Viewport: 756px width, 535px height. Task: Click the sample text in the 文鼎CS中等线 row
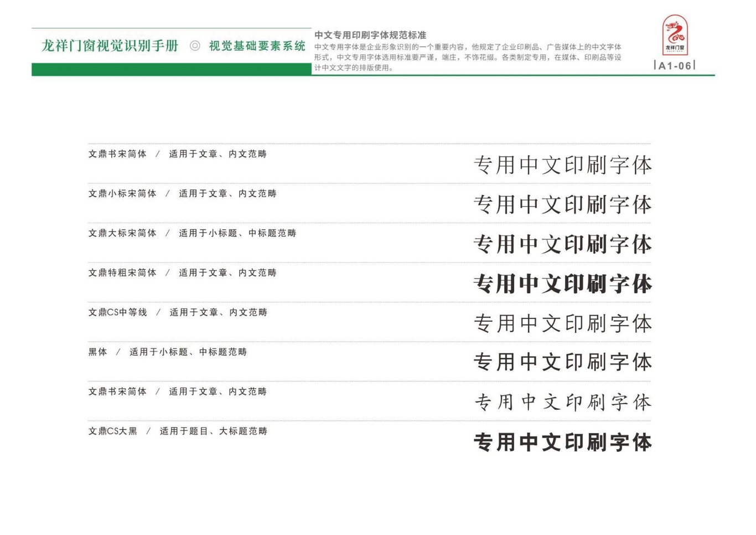pyautogui.click(x=563, y=323)
